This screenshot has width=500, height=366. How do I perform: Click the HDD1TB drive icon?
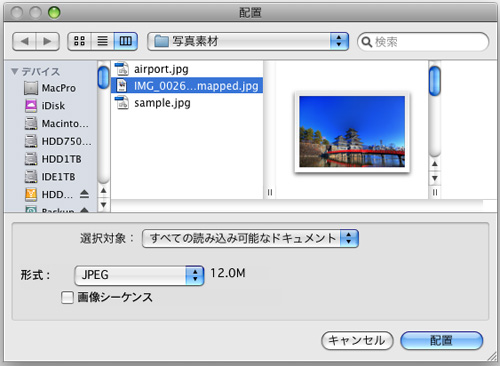coord(31,159)
